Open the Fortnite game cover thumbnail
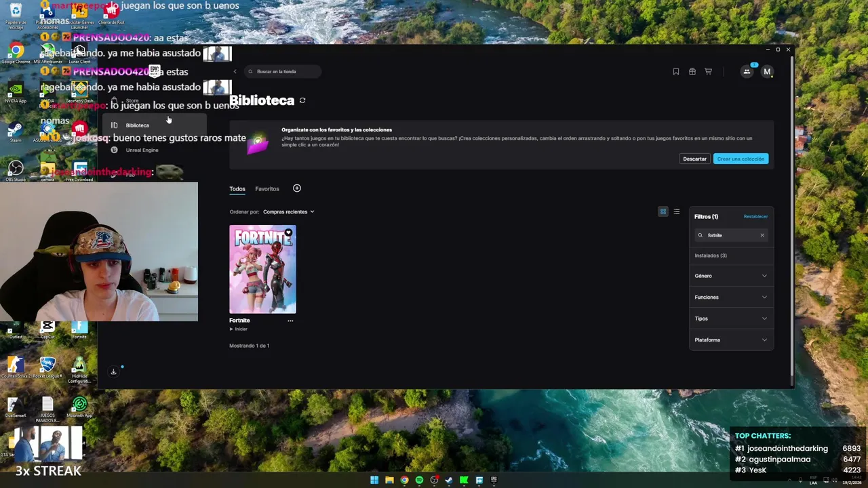This screenshot has width=868, height=488. coord(262,269)
